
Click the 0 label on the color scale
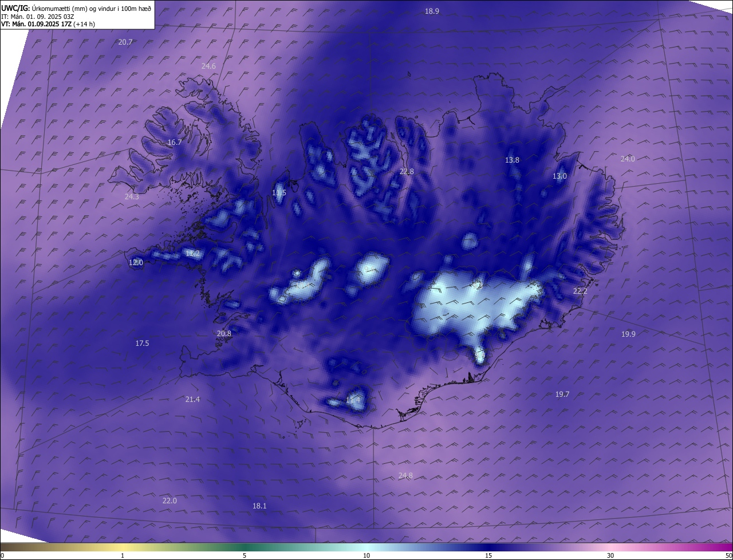pos(2,555)
